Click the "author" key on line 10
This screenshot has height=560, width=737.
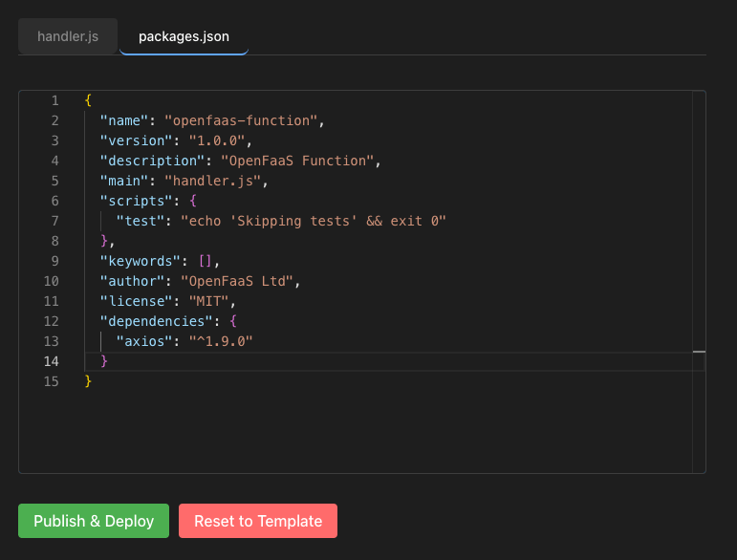[133, 281]
